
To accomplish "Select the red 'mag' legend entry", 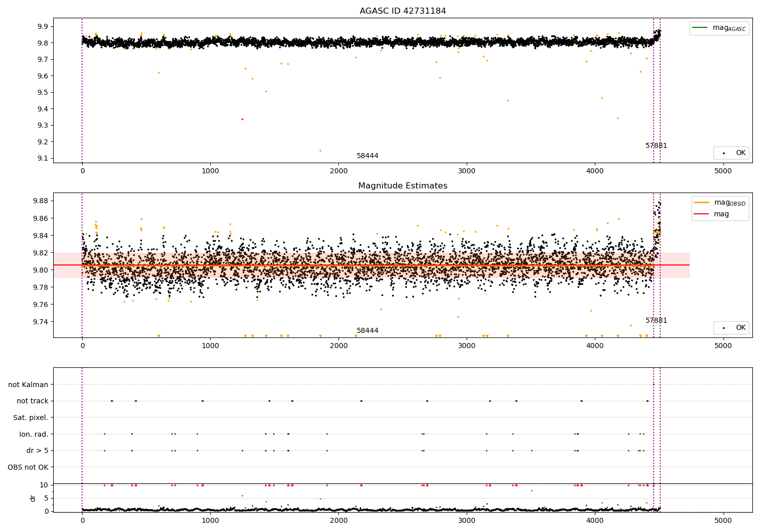I will point(712,214).
